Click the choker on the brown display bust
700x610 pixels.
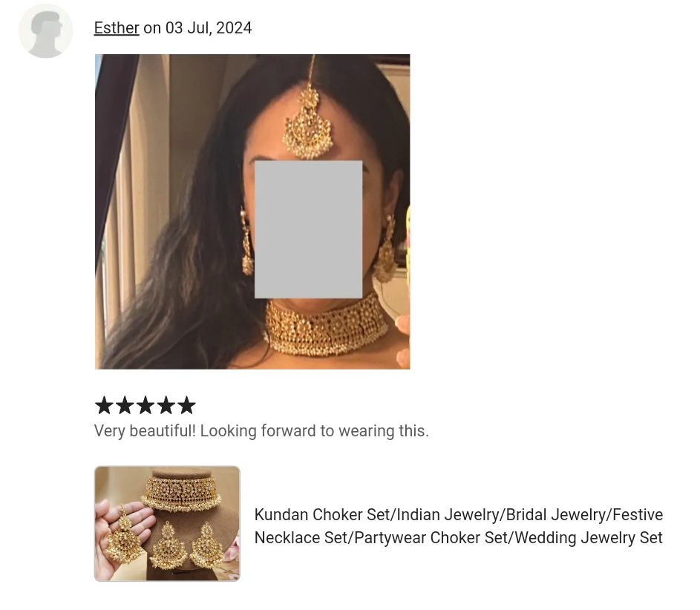pyautogui.click(x=181, y=493)
